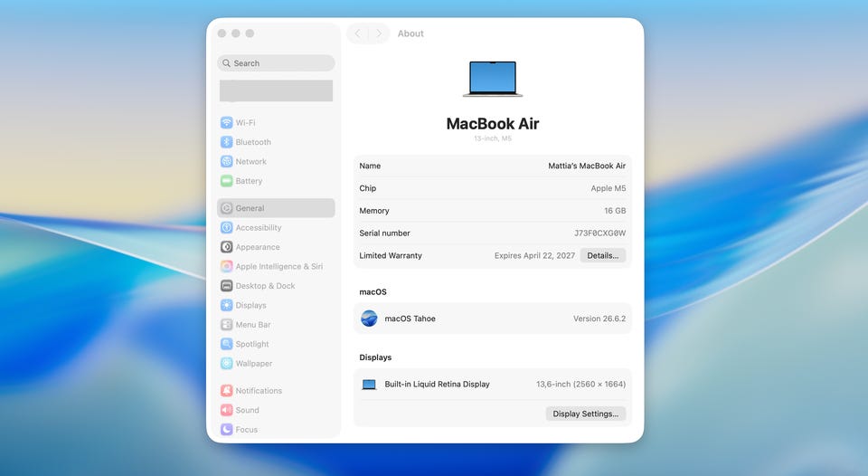This screenshot has width=868, height=476.
Task: Open the Notifications bell icon
Action: (226, 391)
